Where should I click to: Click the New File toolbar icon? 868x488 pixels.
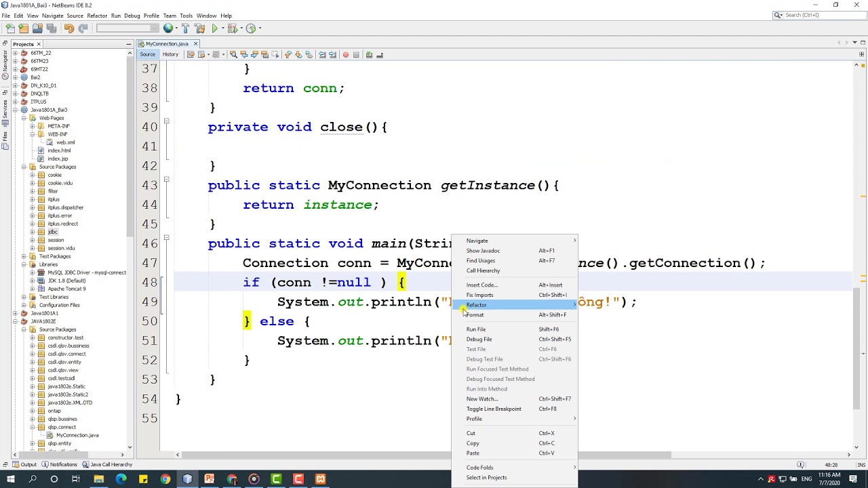click(x=9, y=28)
